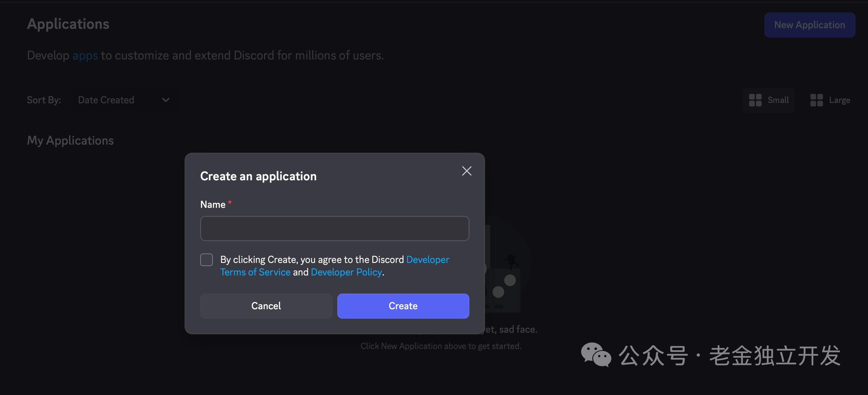This screenshot has height=395, width=868.
Task: Open the Developer Policy link
Action: [346, 272]
